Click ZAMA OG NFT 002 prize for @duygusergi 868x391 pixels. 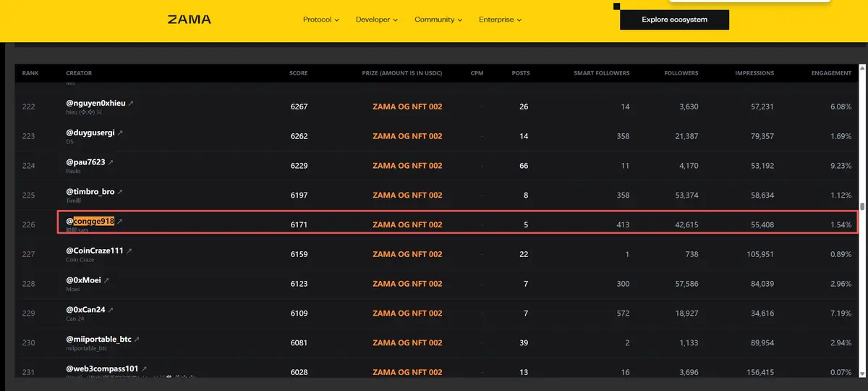tap(407, 136)
